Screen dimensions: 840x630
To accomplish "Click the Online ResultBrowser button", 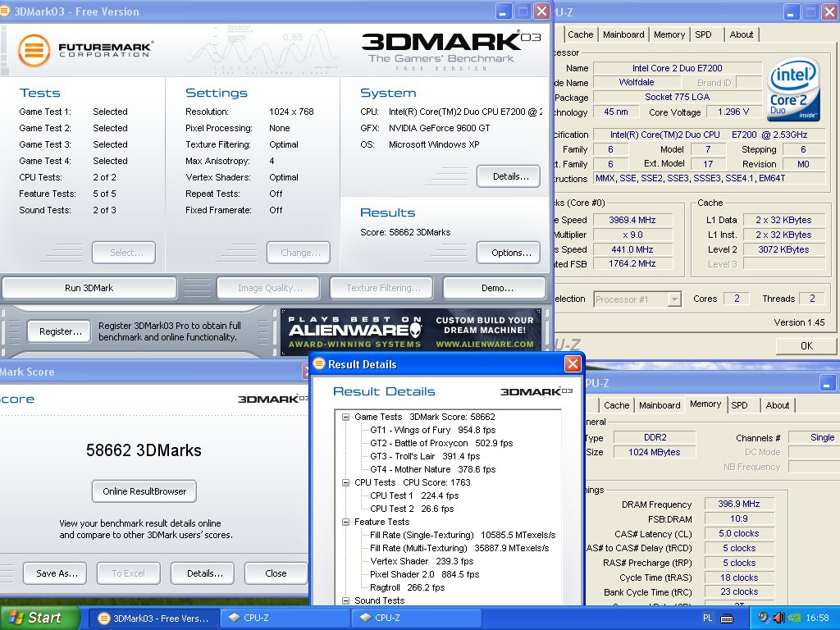I will 144,491.
